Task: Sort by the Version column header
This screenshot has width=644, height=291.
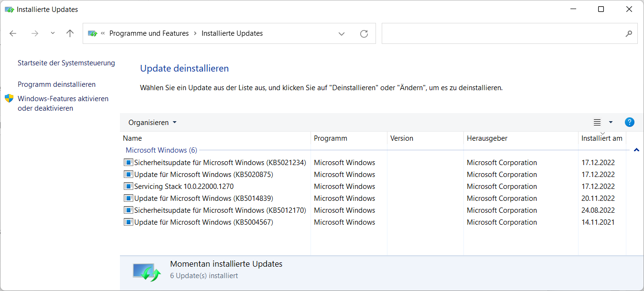Action: coord(425,138)
